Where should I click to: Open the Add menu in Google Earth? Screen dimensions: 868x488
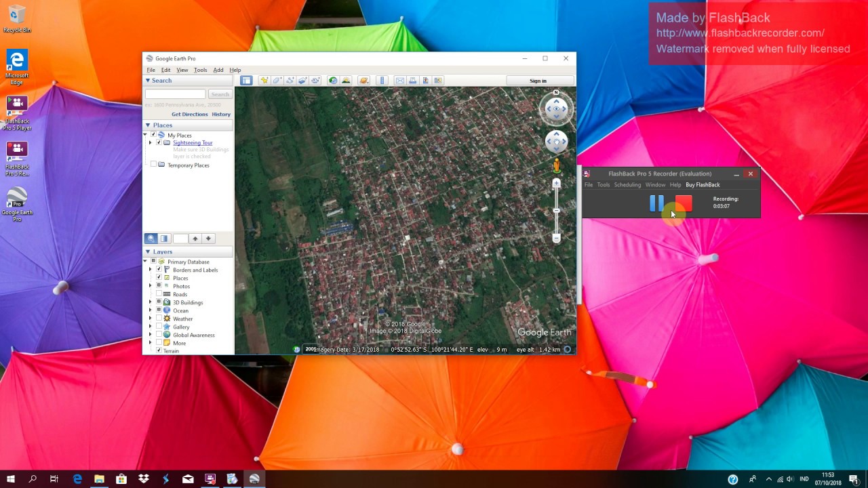point(218,70)
